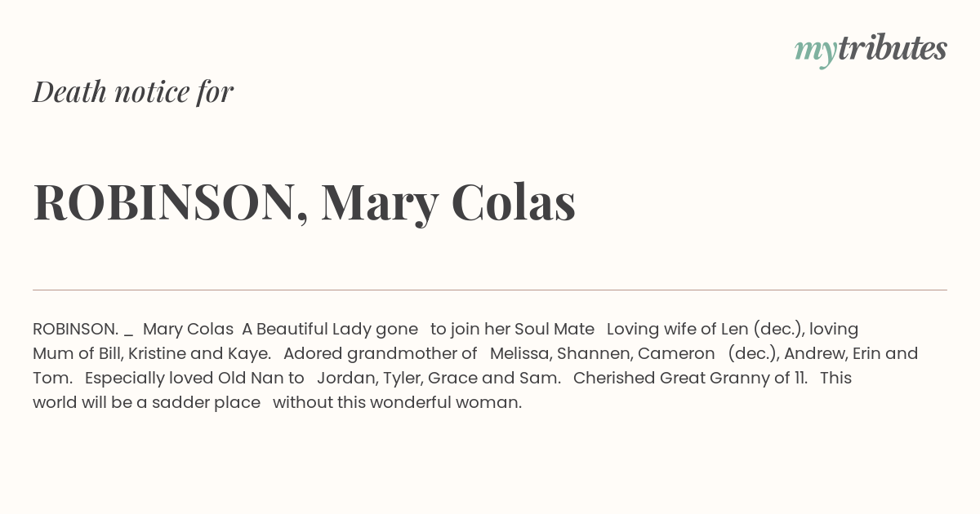Click the "tributes" part of logo
The image size is (980, 514).
(x=893, y=48)
